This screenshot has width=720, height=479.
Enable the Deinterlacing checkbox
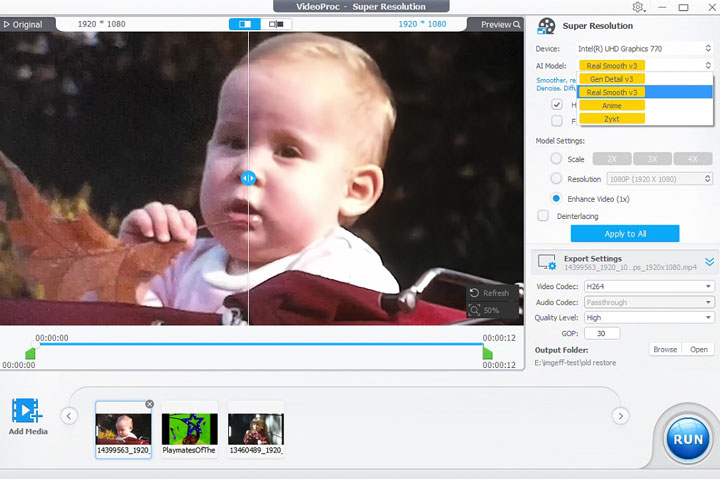(543, 215)
